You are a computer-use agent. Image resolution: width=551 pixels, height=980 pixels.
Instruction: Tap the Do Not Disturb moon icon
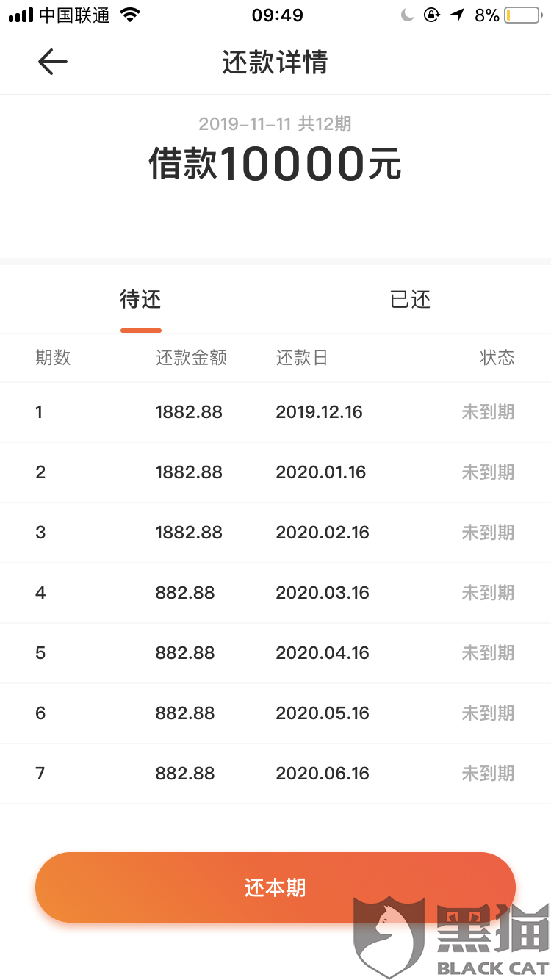407,15
